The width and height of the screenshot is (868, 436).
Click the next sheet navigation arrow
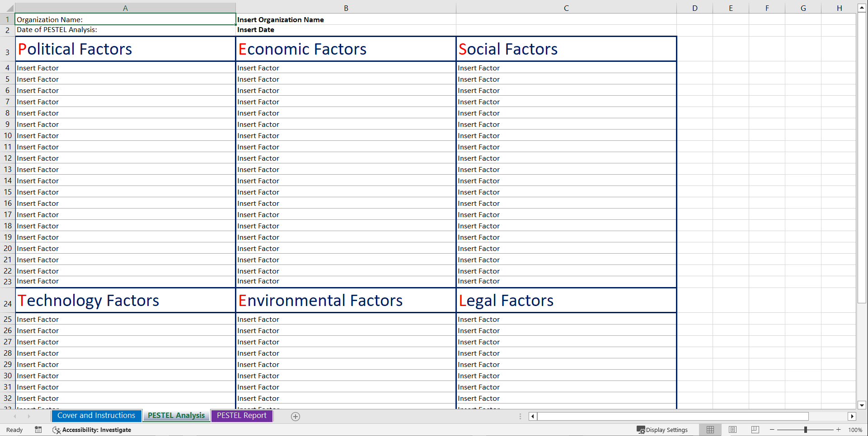coord(29,416)
